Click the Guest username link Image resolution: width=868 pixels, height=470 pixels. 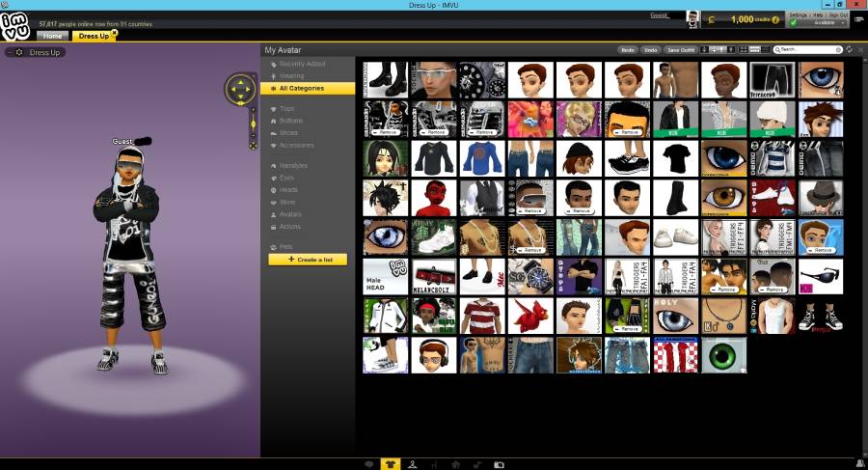[660, 15]
